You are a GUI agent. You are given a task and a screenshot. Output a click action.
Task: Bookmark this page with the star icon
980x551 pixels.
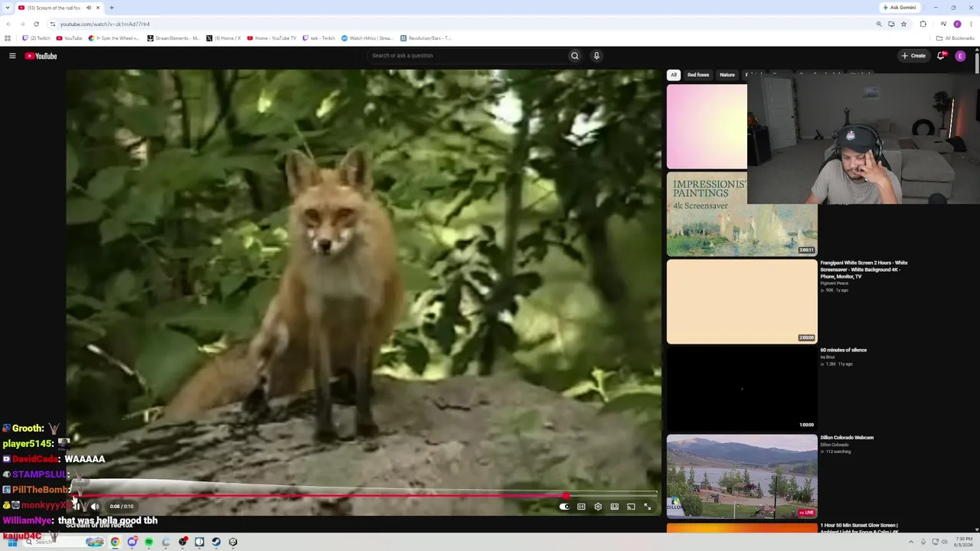pos(903,24)
